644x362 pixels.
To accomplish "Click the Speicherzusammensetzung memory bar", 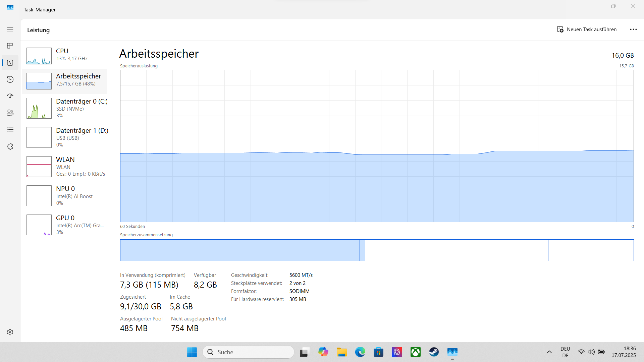I will coord(377,250).
